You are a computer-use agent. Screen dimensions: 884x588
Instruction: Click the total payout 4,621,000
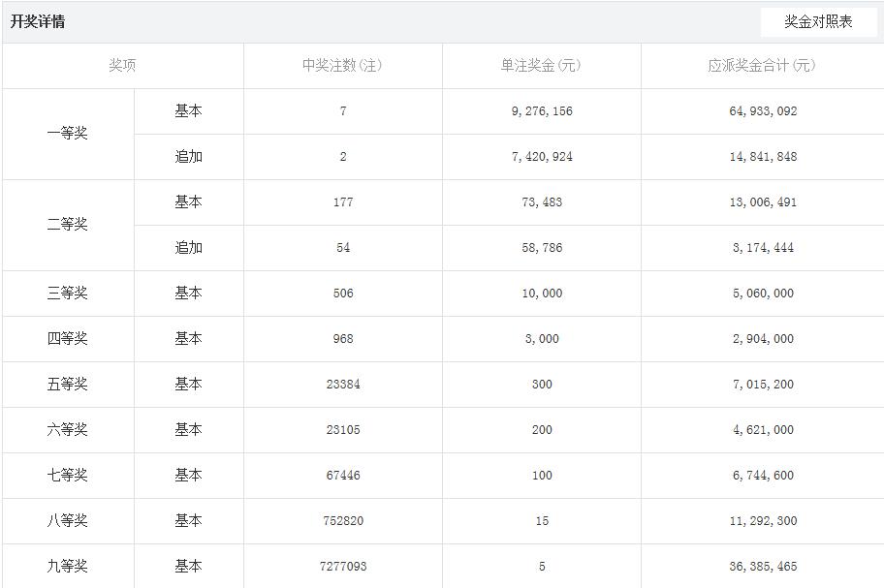pos(763,430)
